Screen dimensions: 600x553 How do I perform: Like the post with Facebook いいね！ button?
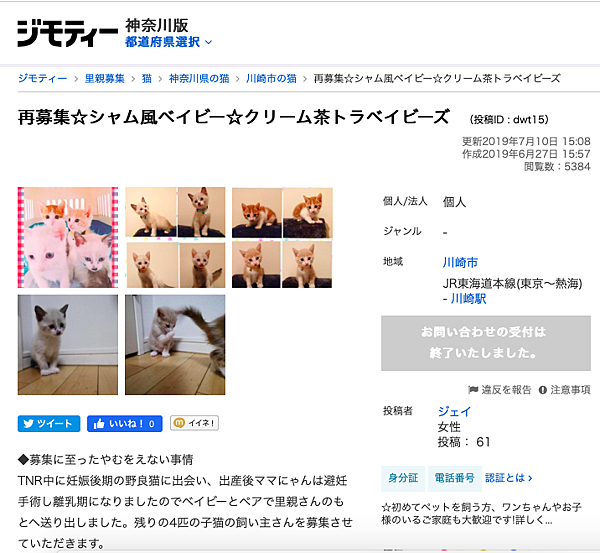point(125,424)
